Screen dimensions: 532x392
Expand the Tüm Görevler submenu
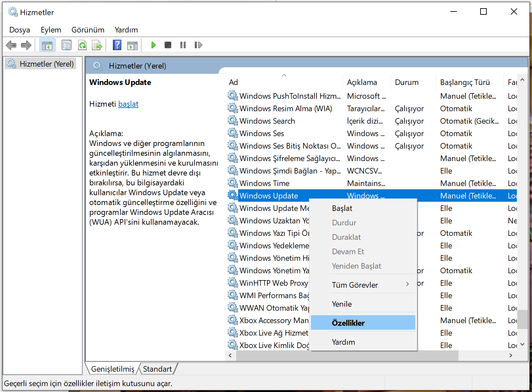355,285
